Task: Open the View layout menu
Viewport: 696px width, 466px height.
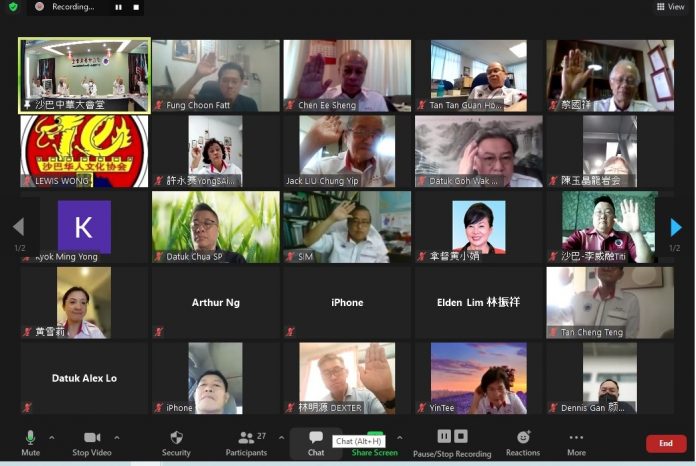Action: point(670,7)
